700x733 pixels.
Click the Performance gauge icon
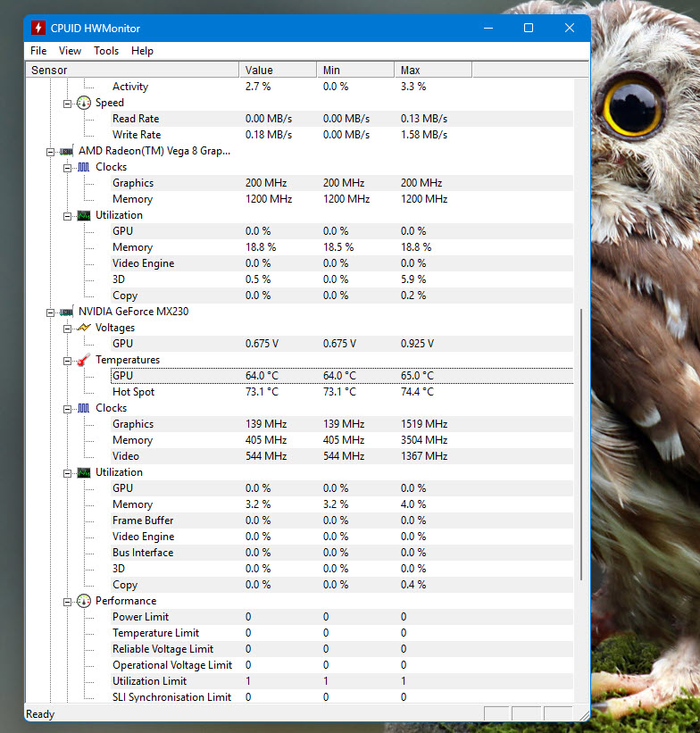point(84,601)
